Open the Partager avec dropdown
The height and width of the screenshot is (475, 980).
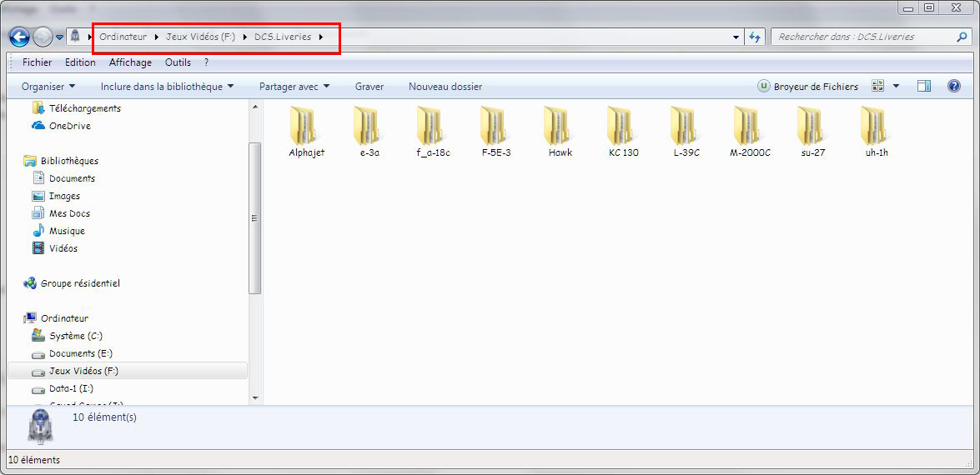[x=294, y=87]
